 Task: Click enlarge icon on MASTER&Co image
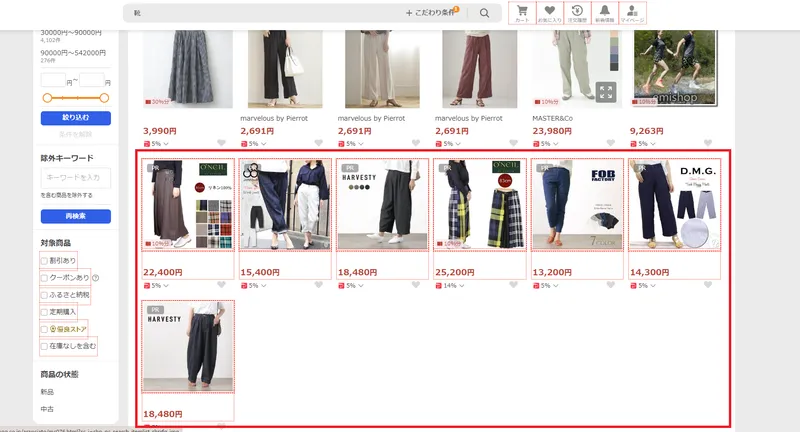[606, 92]
